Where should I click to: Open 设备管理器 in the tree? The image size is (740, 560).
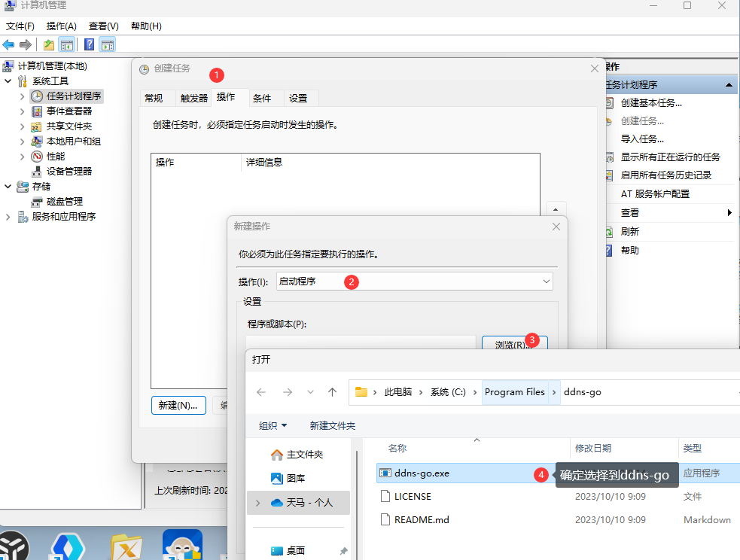pos(69,172)
